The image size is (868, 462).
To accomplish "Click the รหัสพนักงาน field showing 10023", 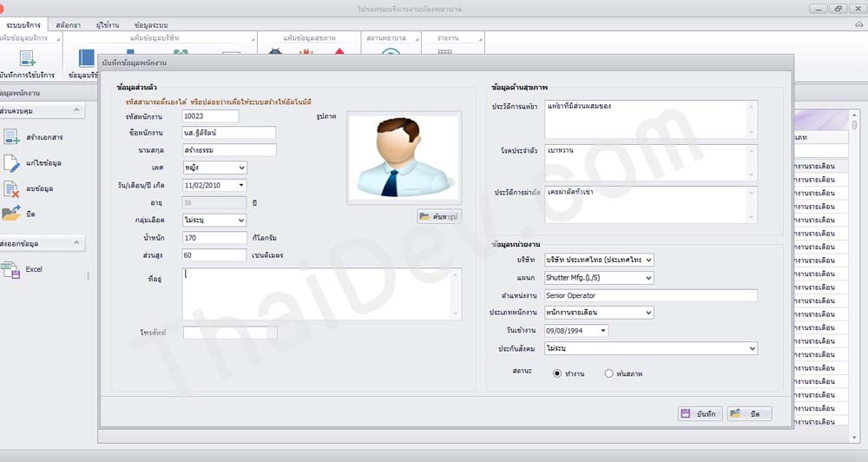I will 210,116.
